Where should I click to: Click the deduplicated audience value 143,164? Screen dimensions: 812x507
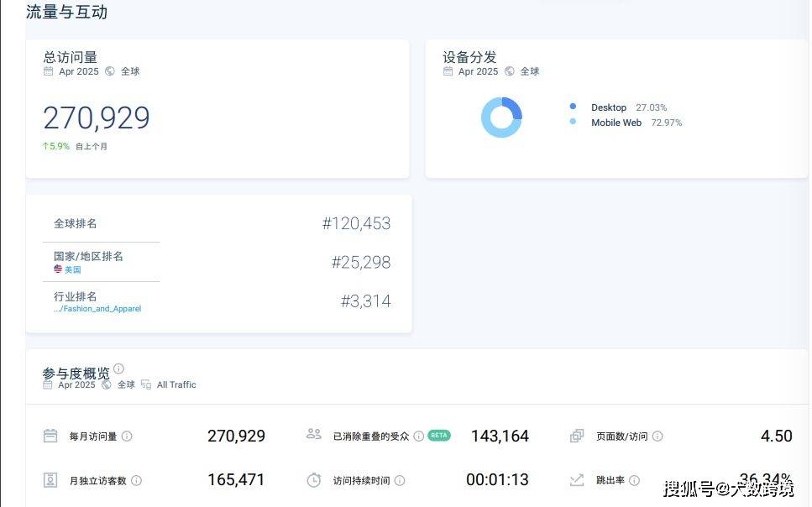[500, 436]
